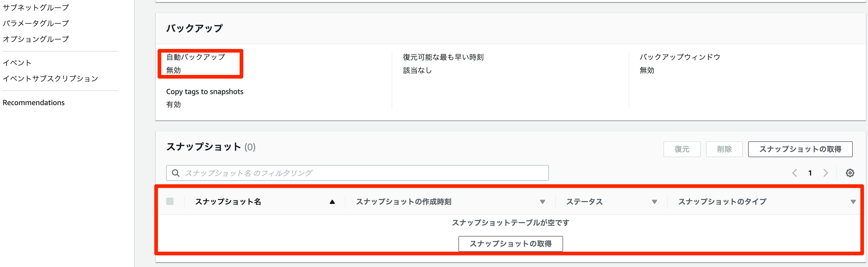Viewport: 868px width, 267px height.
Task: Click the search magnifier icon
Action: tap(176, 173)
